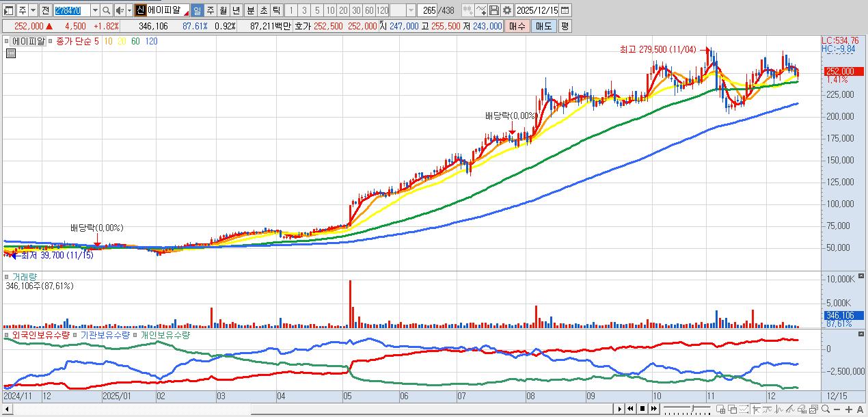This screenshot has height=417, width=868.
Task: Toggle the 에이피알 series marker square
Action: click(7, 41)
